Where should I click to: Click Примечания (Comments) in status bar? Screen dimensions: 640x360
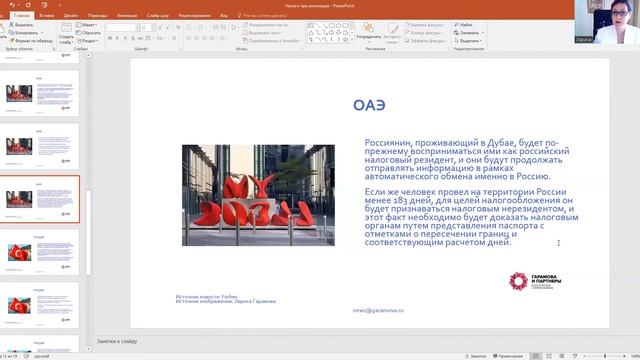tap(508, 356)
